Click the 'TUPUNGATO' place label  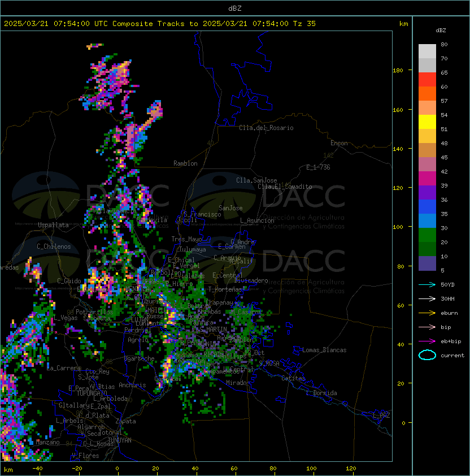[92, 393]
